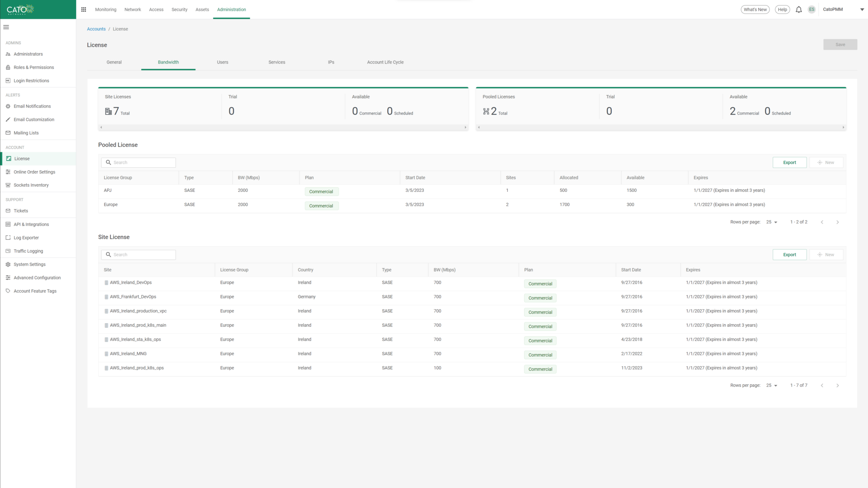Click the Site License search field
This screenshot has height=488, width=868.
(138, 254)
